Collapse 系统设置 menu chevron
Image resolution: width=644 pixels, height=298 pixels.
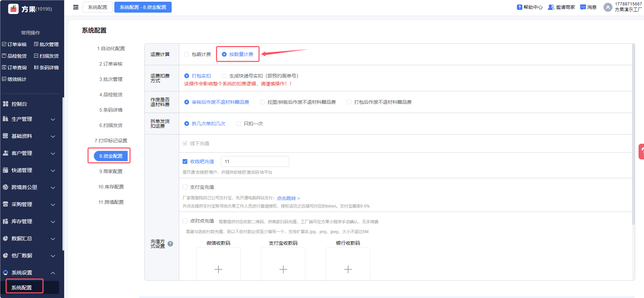click(53, 273)
